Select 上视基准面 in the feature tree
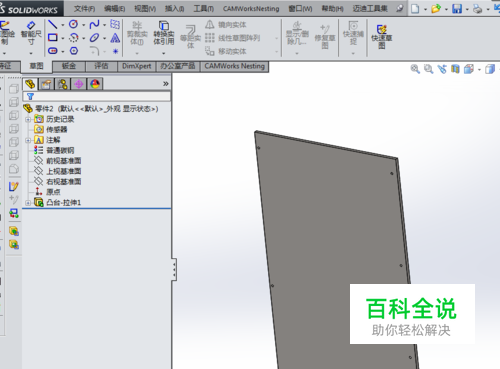Image resolution: width=500 pixels, height=369 pixels. tap(63, 171)
